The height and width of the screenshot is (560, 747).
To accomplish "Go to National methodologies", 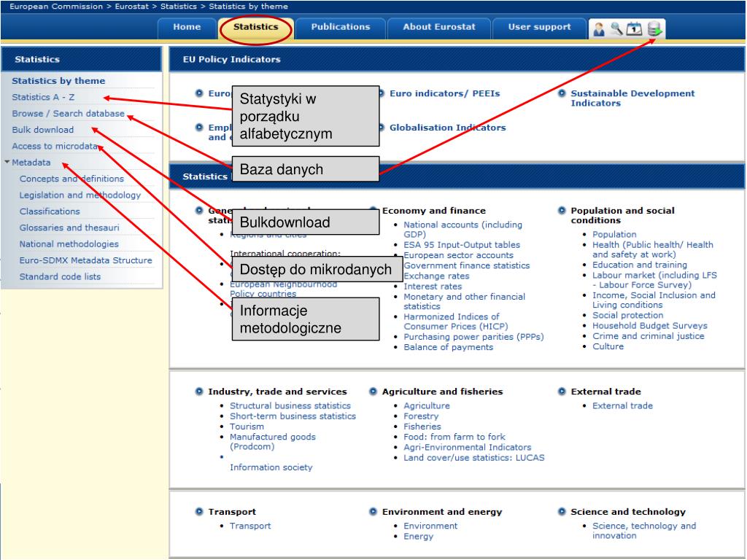I will click(x=69, y=244).
